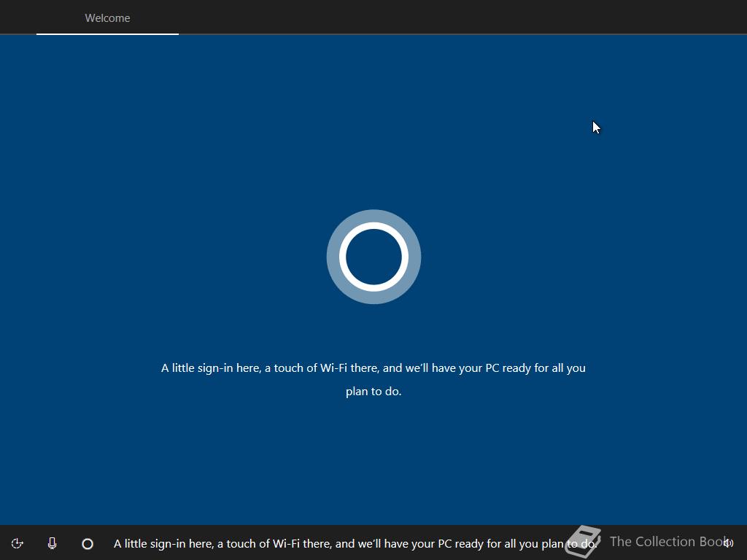This screenshot has height=560, width=747.
Task: Select the Welcome tab
Action: point(107,18)
